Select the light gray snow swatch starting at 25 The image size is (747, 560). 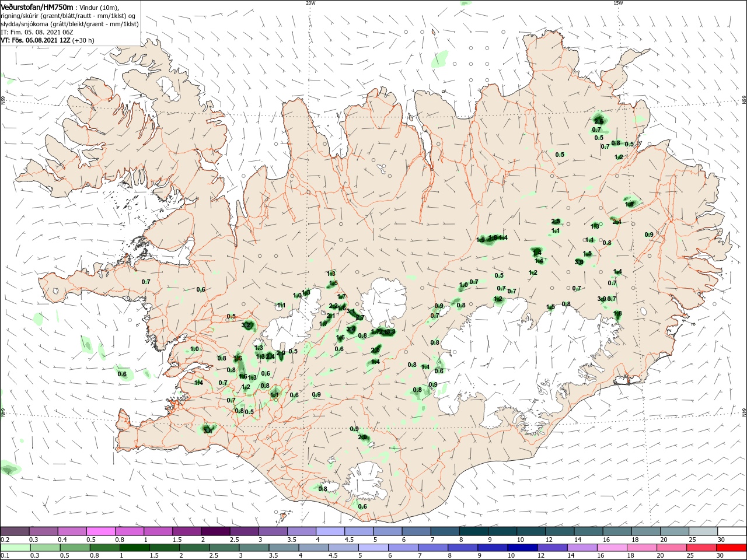703,531
